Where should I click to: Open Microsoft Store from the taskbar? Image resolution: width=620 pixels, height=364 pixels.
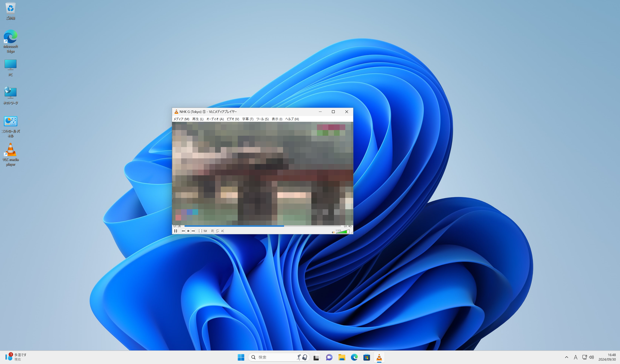367,357
